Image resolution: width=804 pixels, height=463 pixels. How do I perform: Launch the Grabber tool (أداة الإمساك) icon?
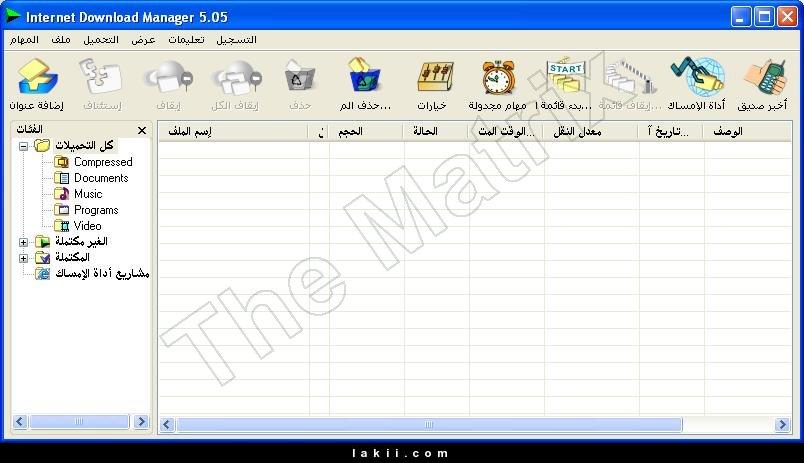click(697, 77)
